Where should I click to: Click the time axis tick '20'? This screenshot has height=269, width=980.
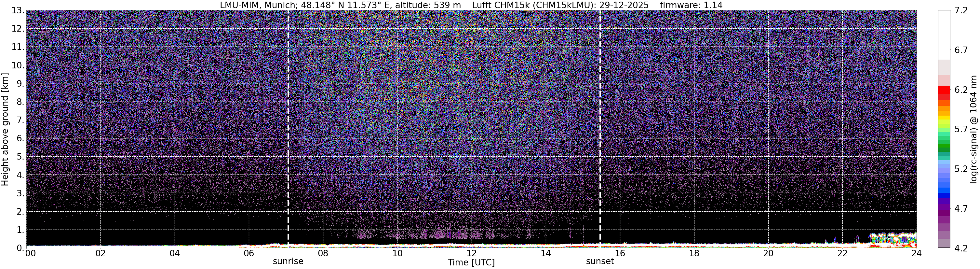[x=768, y=254]
